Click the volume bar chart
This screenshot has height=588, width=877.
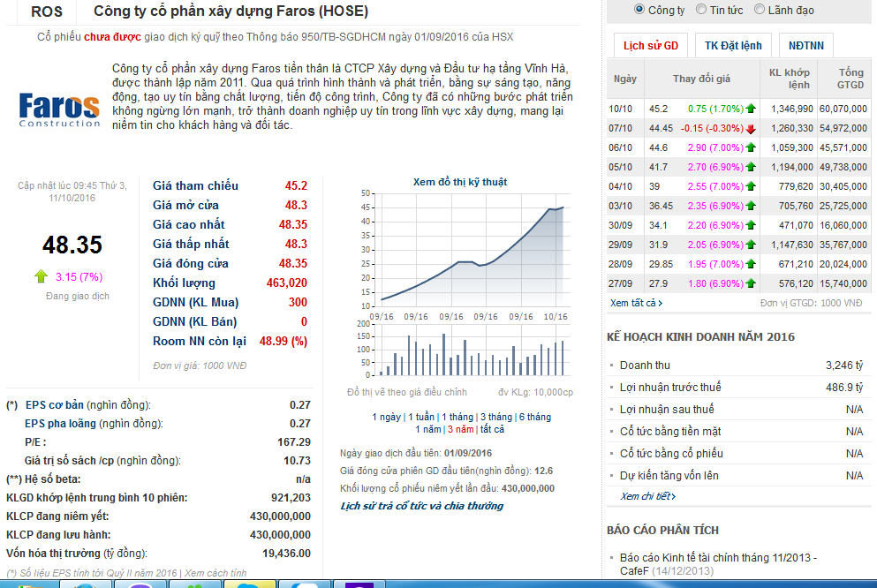click(x=472, y=350)
